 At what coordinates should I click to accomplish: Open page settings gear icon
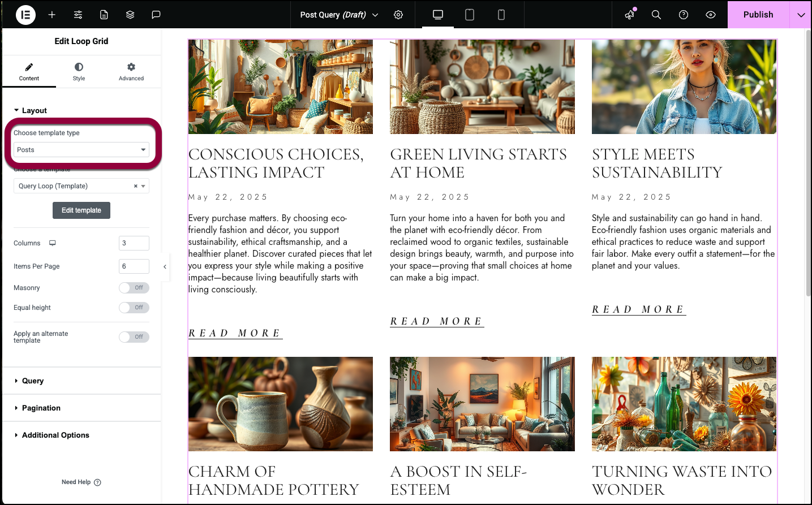coord(398,15)
